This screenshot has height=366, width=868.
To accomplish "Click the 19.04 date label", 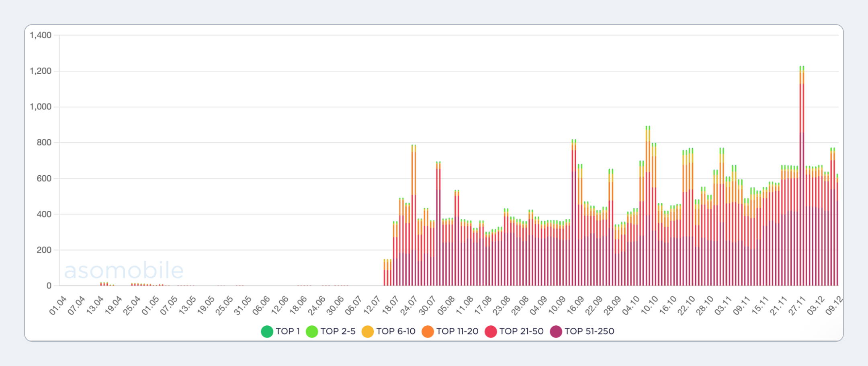I will pos(113,306).
